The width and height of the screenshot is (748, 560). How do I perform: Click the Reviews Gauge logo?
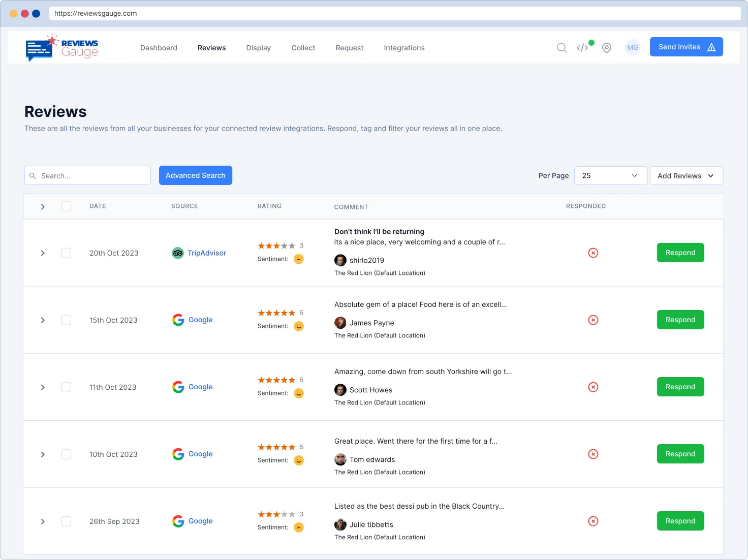tap(61, 48)
